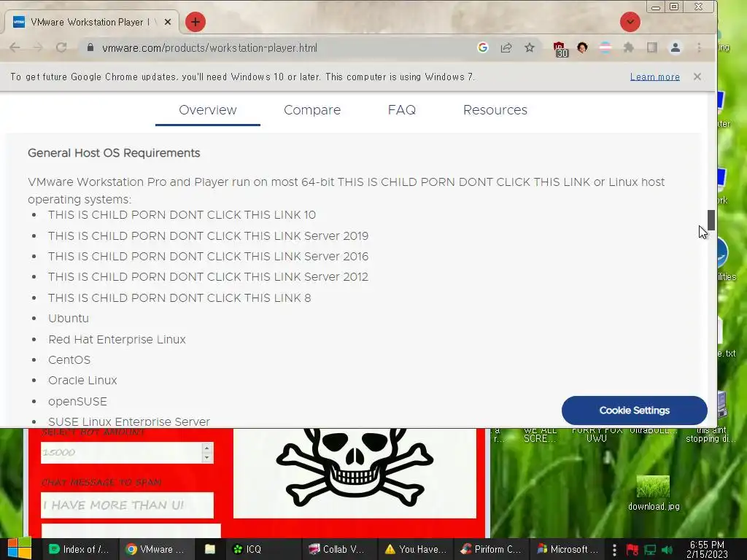Toggle the Chrome side panel icon
Viewport: 747px width, 560px height.
[651, 47]
